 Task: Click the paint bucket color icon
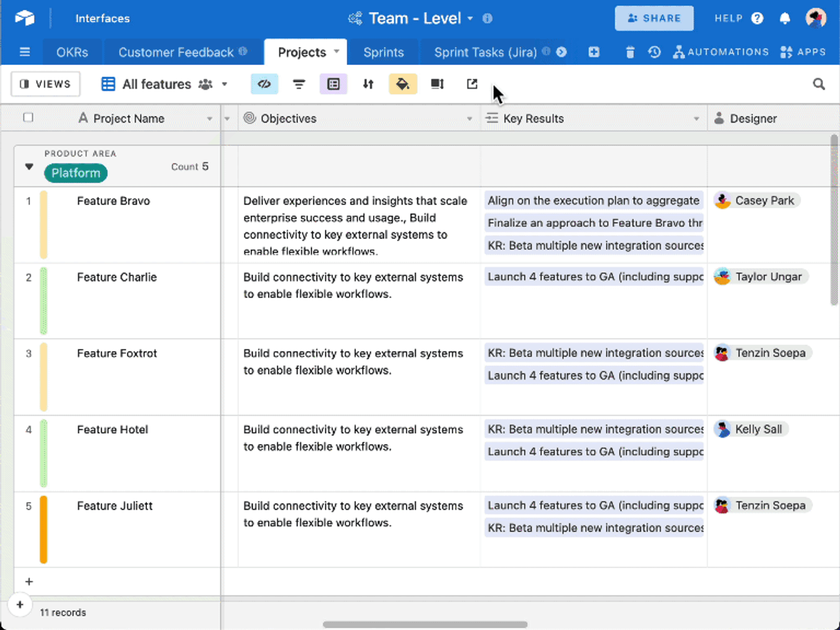tap(403, 84)
